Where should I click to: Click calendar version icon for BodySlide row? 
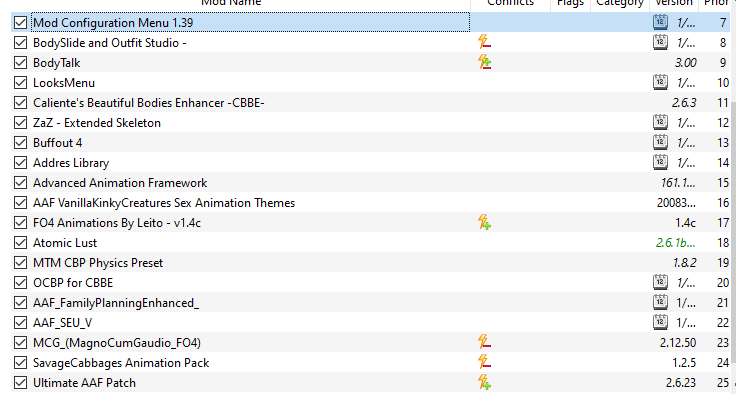(x=660, y=42)
